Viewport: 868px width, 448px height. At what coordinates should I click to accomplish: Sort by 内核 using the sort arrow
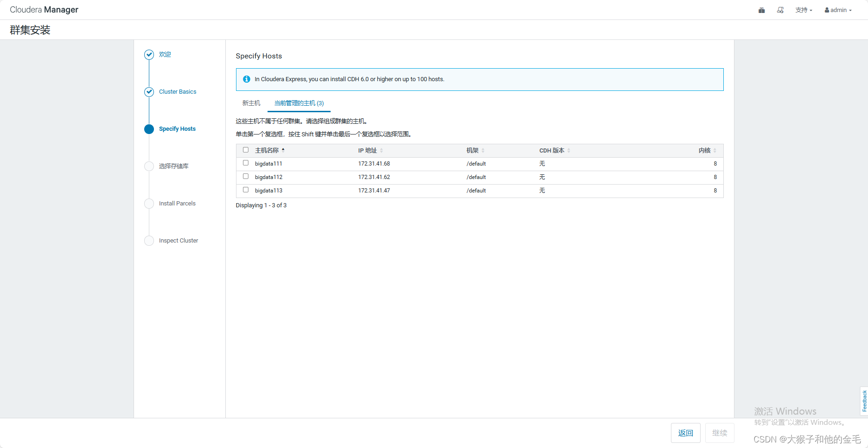point(715,150)
